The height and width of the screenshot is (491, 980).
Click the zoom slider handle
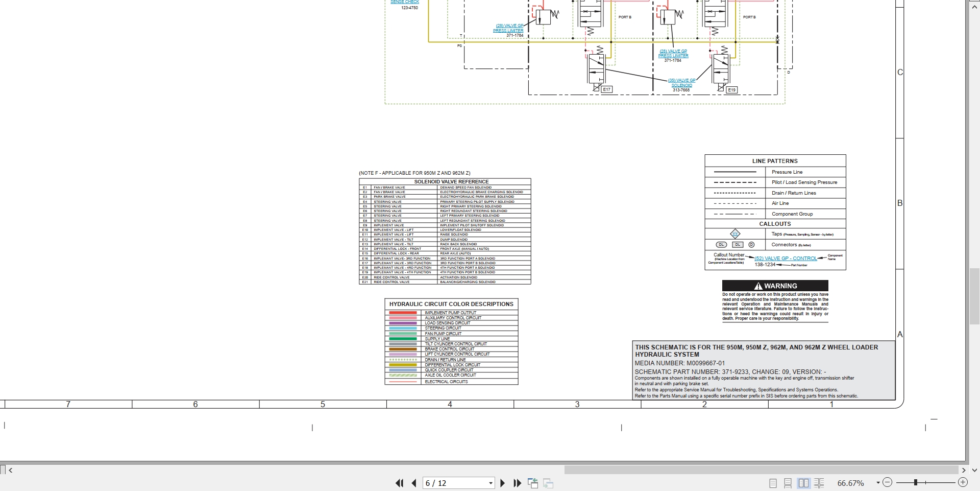[x=916, y=482]
